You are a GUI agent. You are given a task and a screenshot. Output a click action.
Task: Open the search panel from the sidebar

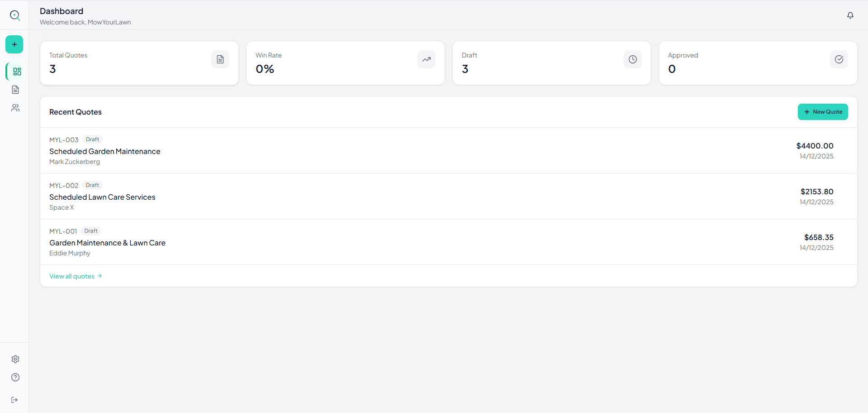point(15,15)
